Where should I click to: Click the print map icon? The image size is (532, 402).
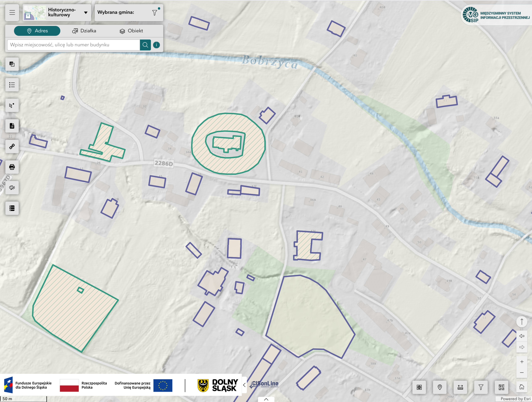click(x=12, y=167)
